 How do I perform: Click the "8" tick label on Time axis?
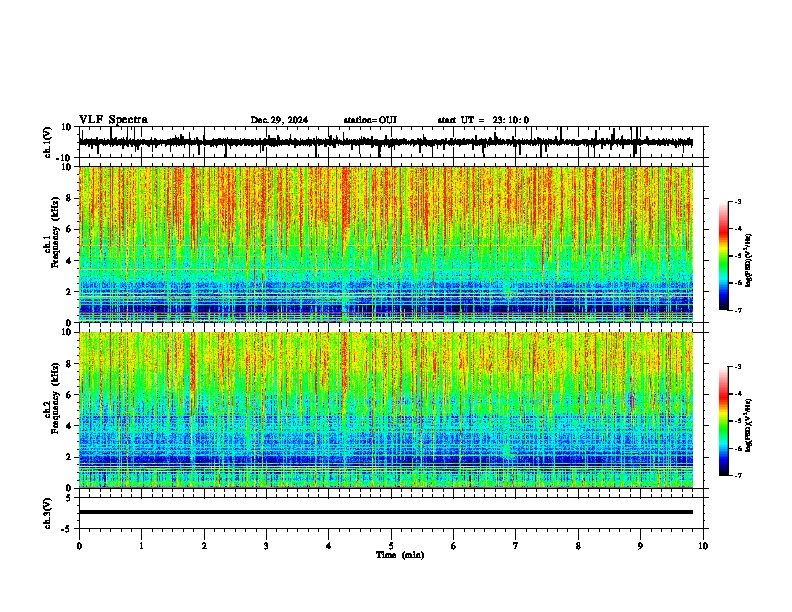(578, 546)
